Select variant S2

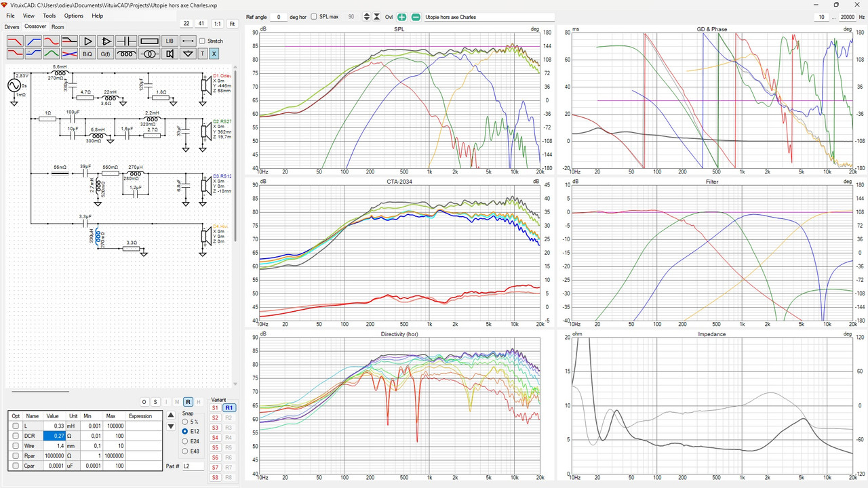(x=215, y=418)
